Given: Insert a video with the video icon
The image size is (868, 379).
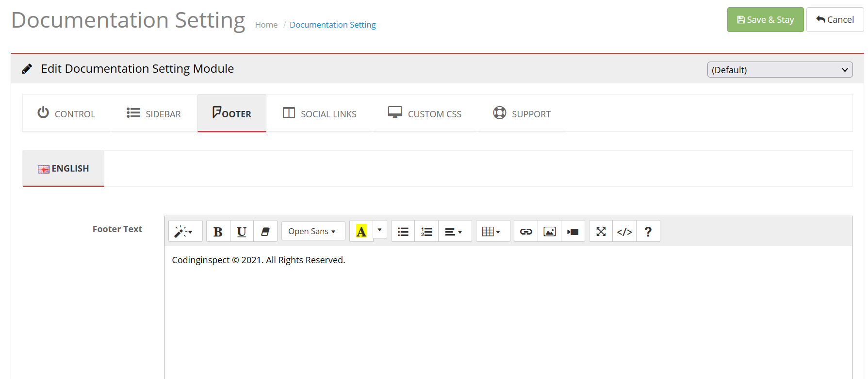Looking at the screenshot, I should [573, 232].
